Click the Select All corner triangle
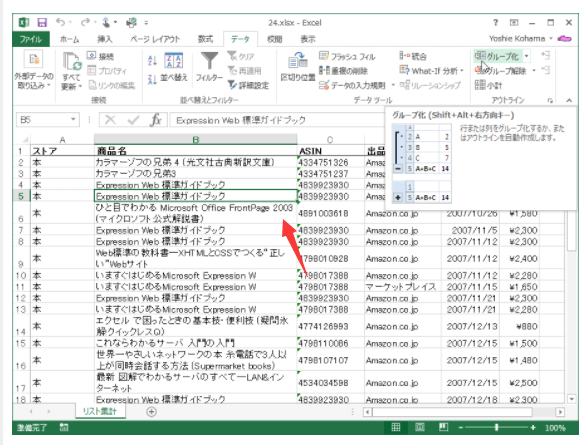This screenshot has width=587, height=445. 25,140
